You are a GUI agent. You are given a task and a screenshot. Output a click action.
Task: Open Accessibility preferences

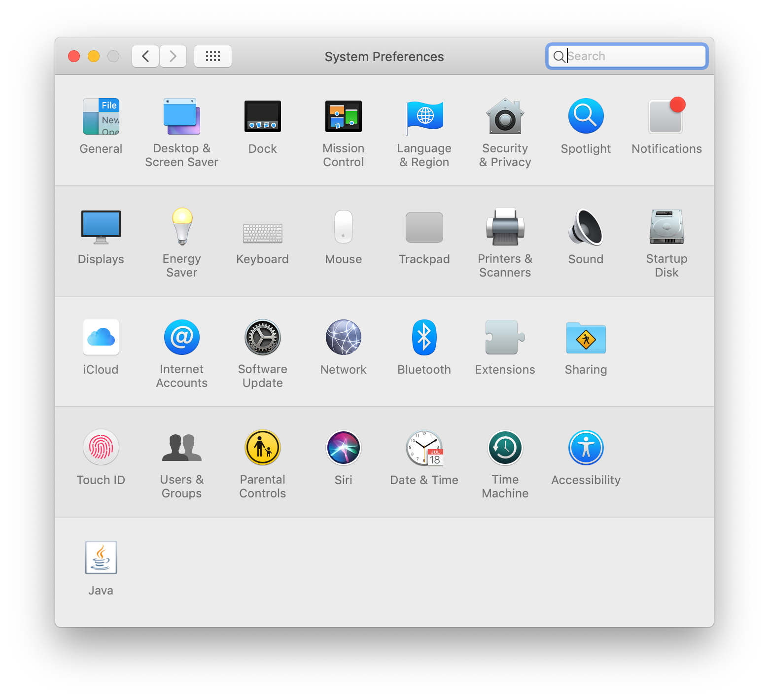pyautogui.click(x=586, y=447)
